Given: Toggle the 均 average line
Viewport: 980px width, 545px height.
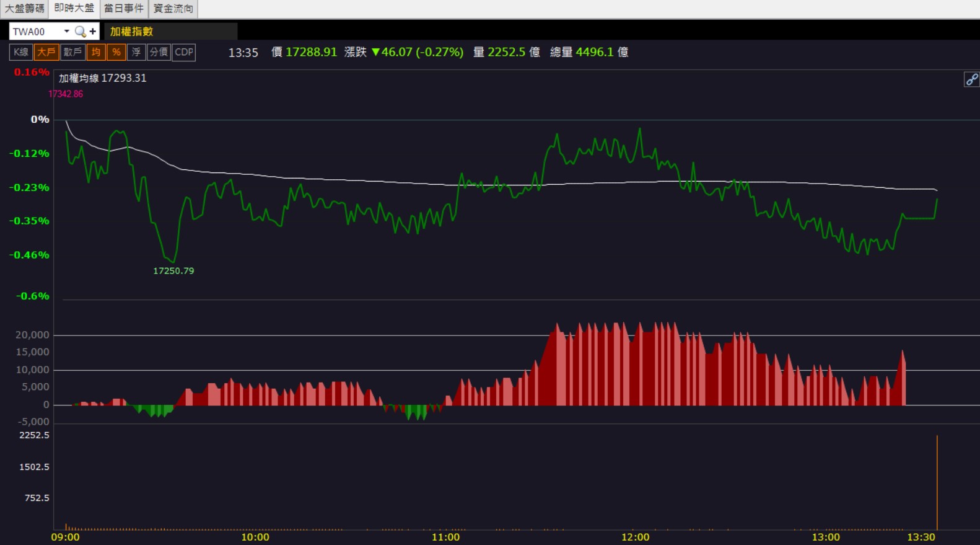Looking at the screenshot, I should pos(96,52).
